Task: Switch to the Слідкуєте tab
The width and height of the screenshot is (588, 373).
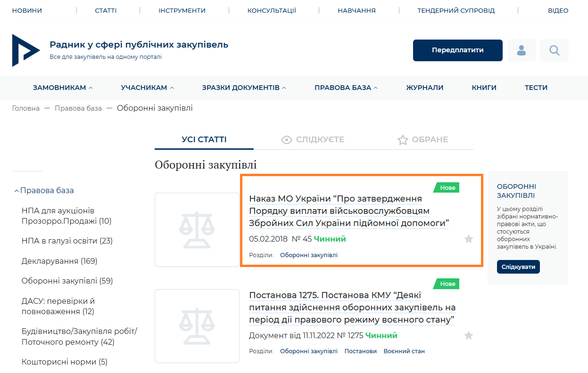Action: point(313,140)
